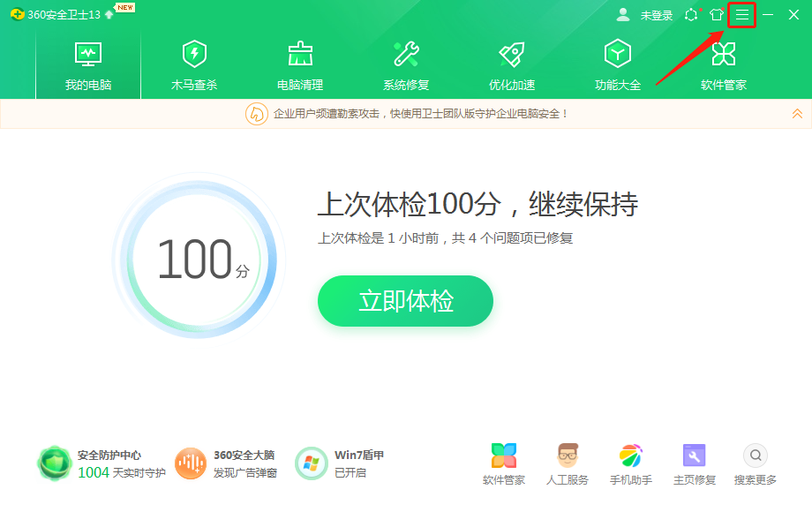Click 已开启 status text

(x=350, y=472)
